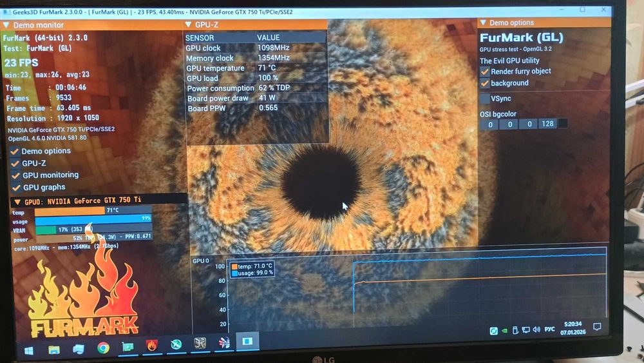Edit third OSI bgcolor value field

(x=529, y=124)
